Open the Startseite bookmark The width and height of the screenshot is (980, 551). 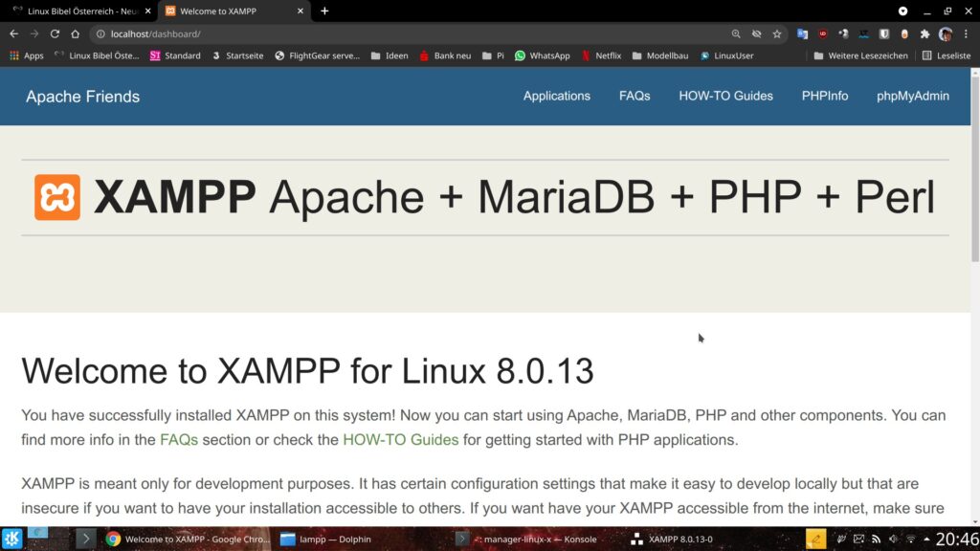click(x=237, y=55)
